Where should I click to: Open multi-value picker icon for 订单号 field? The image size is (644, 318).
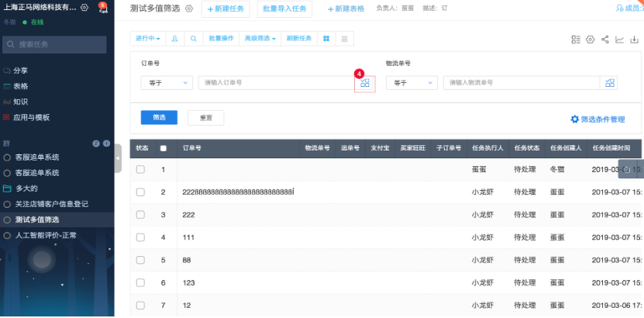pyautogui.click(x=365, y=83)
